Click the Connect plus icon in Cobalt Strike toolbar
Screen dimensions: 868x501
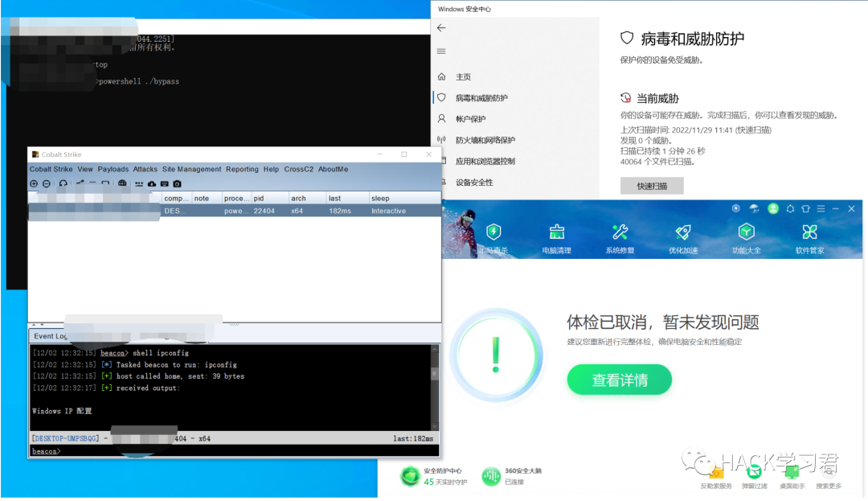click(x=34, y=184)
